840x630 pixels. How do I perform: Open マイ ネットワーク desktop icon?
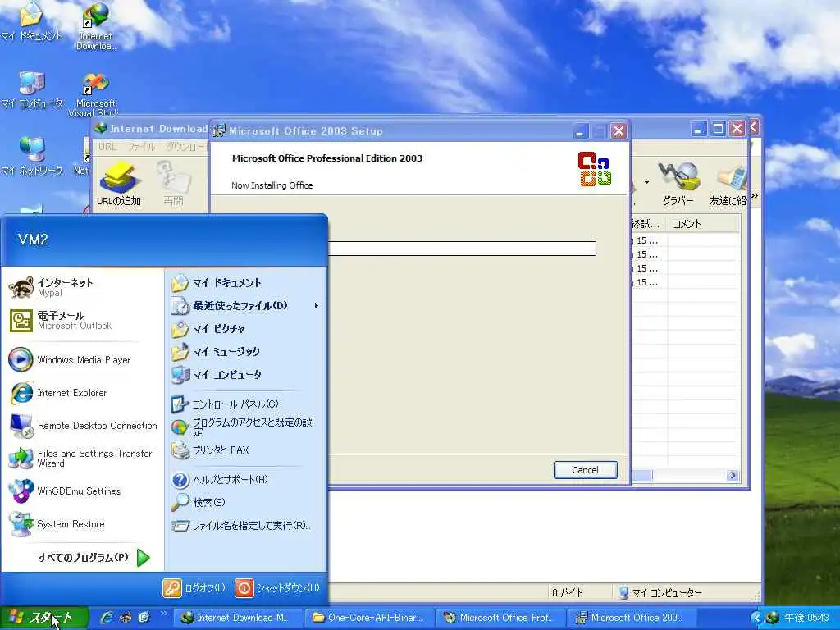32,156
